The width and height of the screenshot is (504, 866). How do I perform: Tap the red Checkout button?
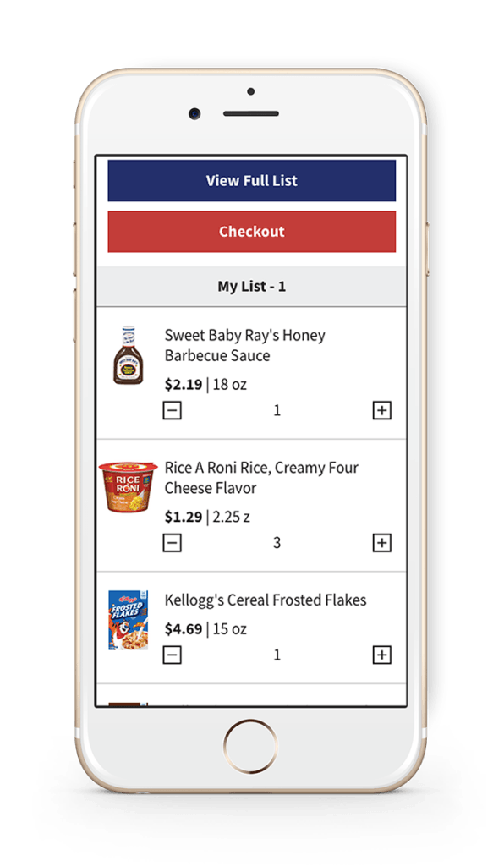click(252, 232)
